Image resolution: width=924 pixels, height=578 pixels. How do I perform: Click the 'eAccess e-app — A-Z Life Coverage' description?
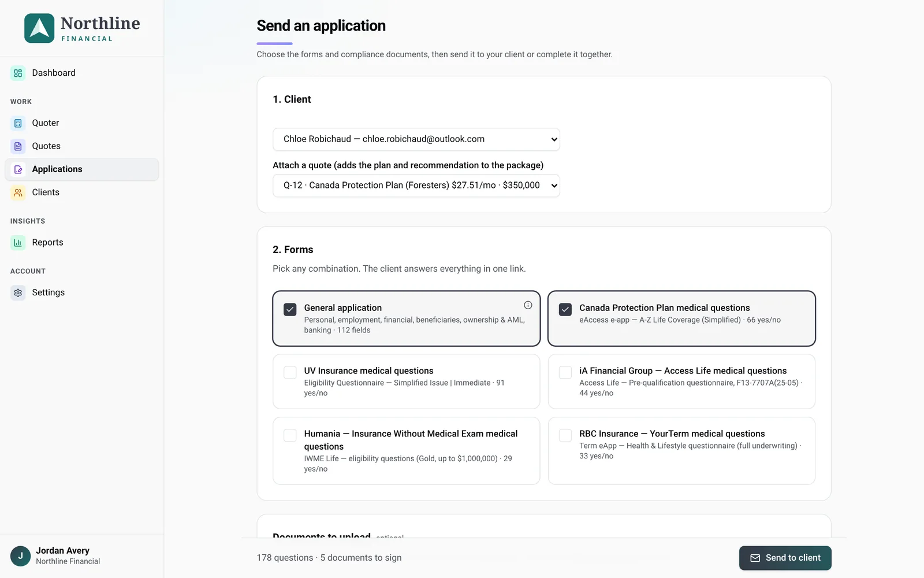[x=680, y=320]
